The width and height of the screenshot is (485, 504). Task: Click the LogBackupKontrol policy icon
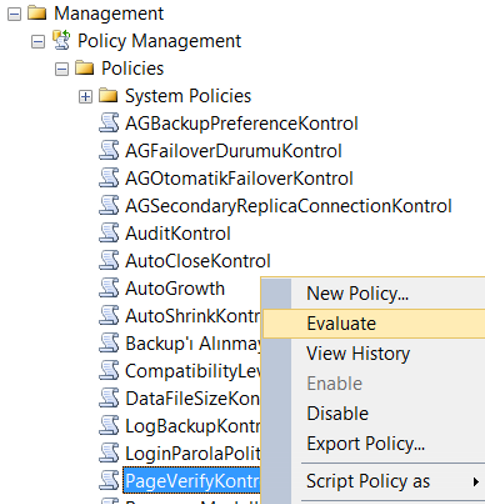[x=109, y=426]
